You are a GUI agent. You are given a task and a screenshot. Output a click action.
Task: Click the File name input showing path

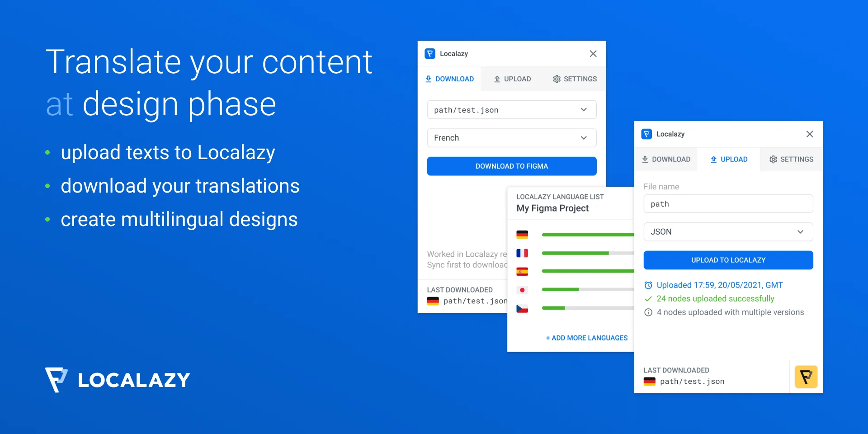point(728,203)
